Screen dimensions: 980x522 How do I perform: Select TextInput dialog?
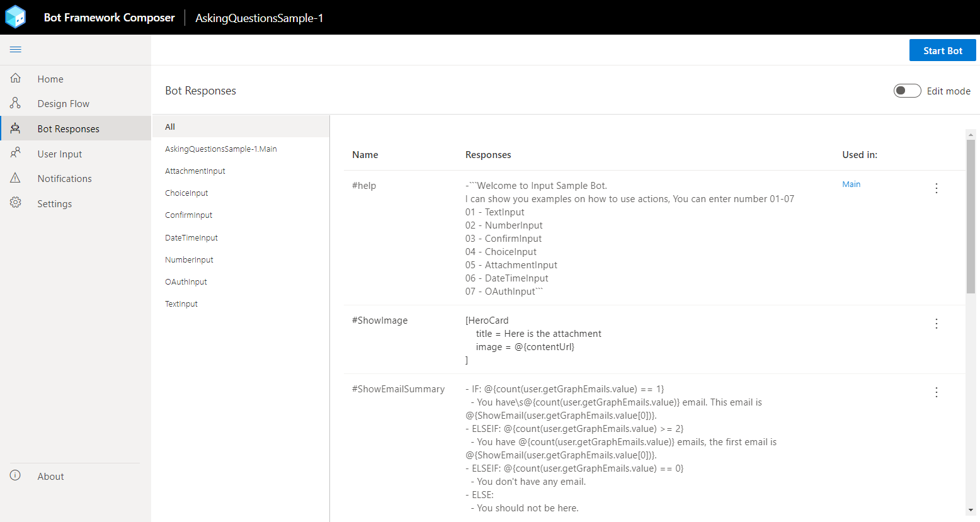pos(241,304)
